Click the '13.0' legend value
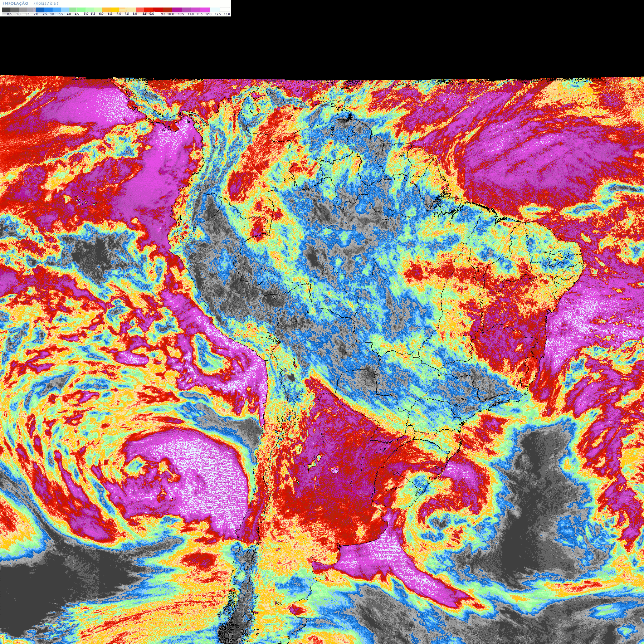 (x=227, y=14)
